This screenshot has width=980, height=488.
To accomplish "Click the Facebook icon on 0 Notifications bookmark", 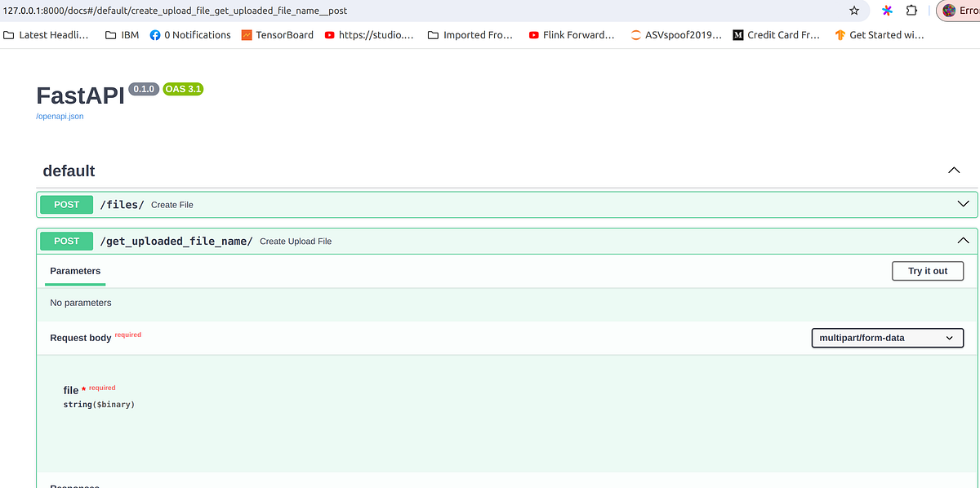I will pos(154,35).
